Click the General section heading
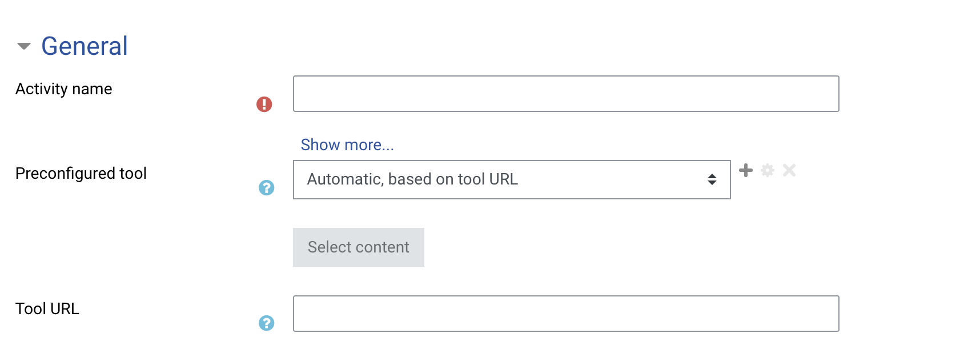980x345 pixels. pyautogui.click(x=85, y=46)
